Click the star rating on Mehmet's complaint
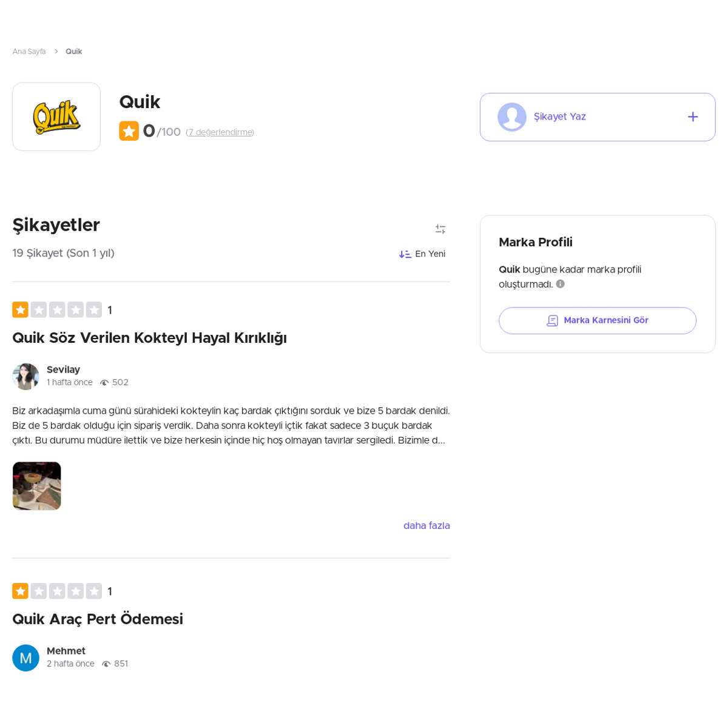The image size is (728, 728). click(57, 591)
